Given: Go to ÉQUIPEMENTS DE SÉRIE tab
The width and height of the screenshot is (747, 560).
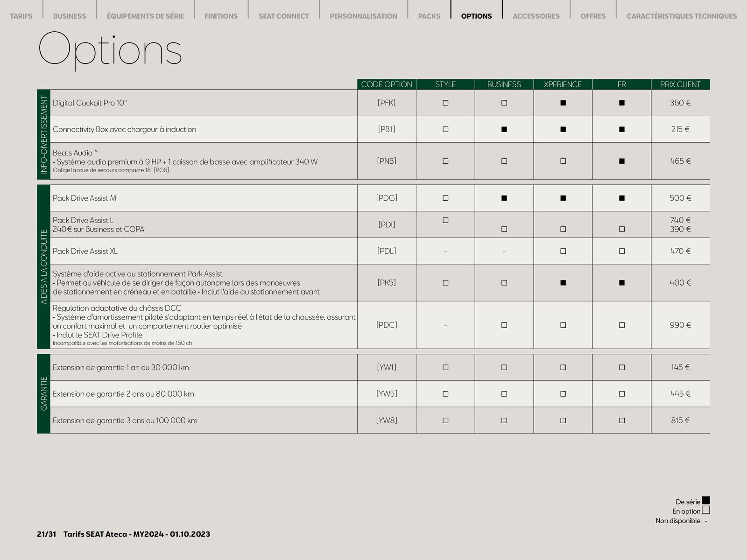Looking at the screenshot, I should [145, 16].
